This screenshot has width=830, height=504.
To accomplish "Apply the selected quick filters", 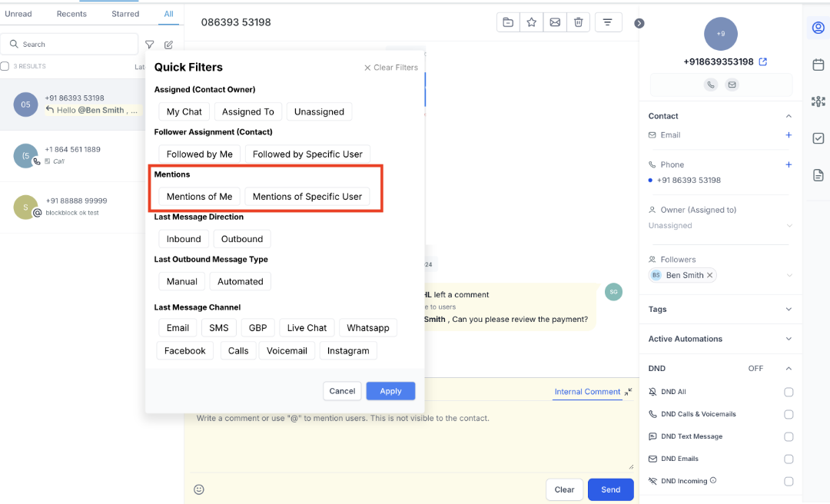I will (390, 391).
